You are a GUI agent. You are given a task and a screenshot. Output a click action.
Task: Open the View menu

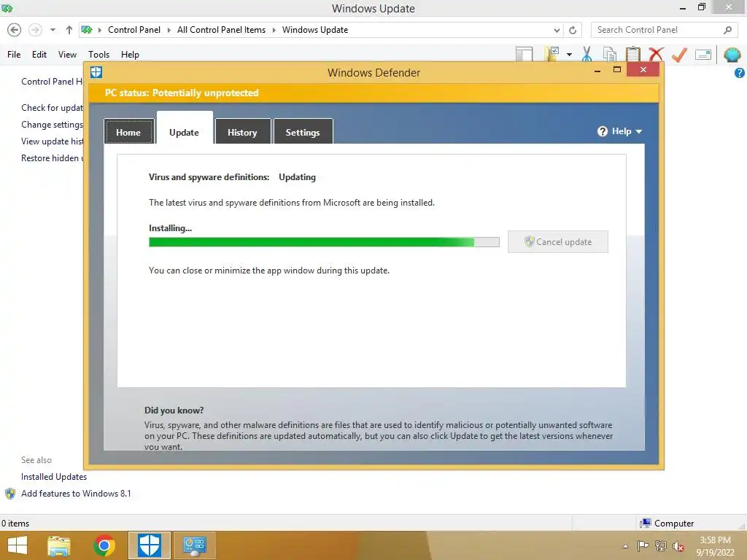(x=67, y=54)
